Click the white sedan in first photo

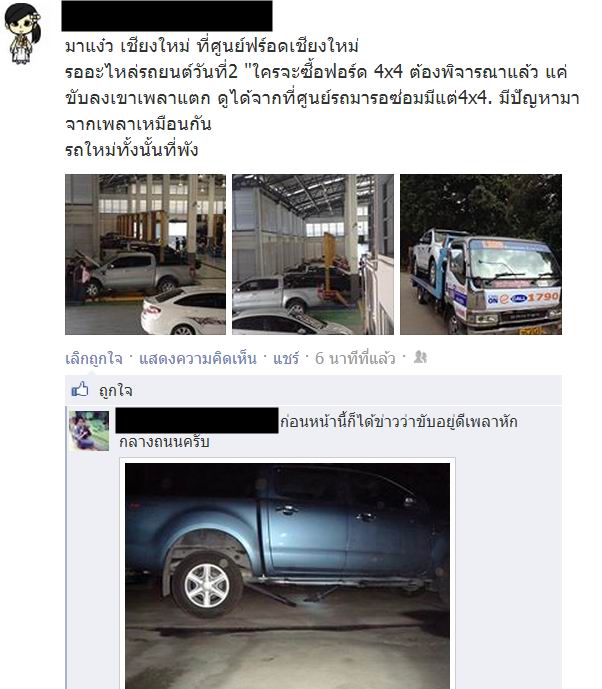pyautogui.click(x=183, y=311)
